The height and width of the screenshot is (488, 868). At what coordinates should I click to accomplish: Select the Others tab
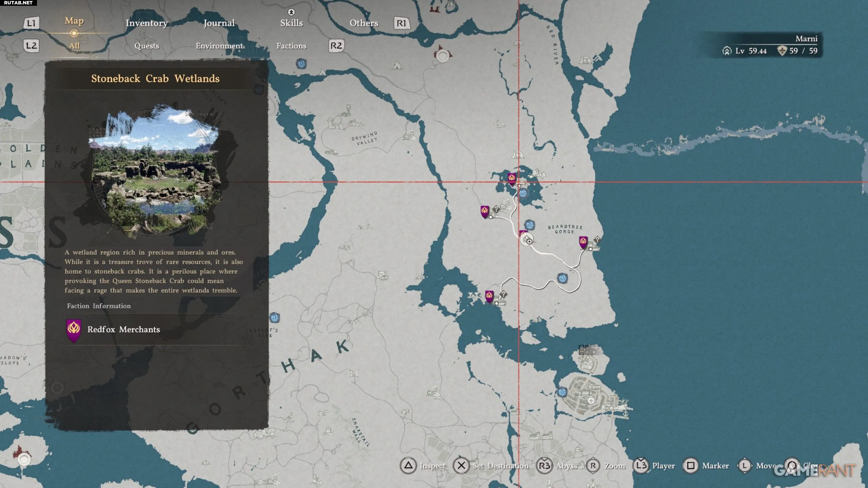pyautogui.click(x=364, y=23)
